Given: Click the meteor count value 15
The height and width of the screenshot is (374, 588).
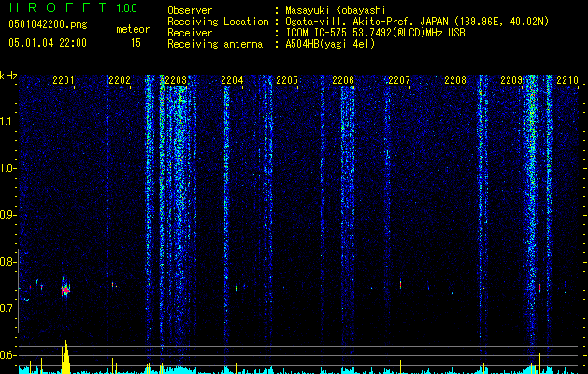Looking at the screenshot, I should pos(136,43).
